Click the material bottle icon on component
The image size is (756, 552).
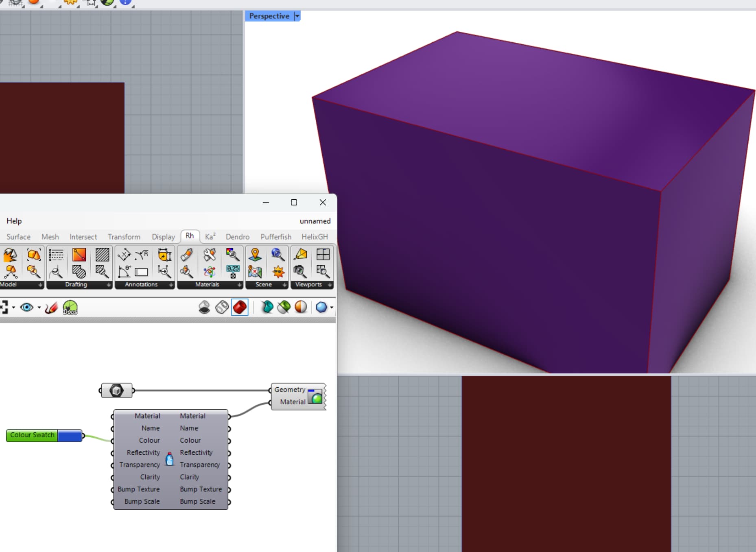coord(170,459)
